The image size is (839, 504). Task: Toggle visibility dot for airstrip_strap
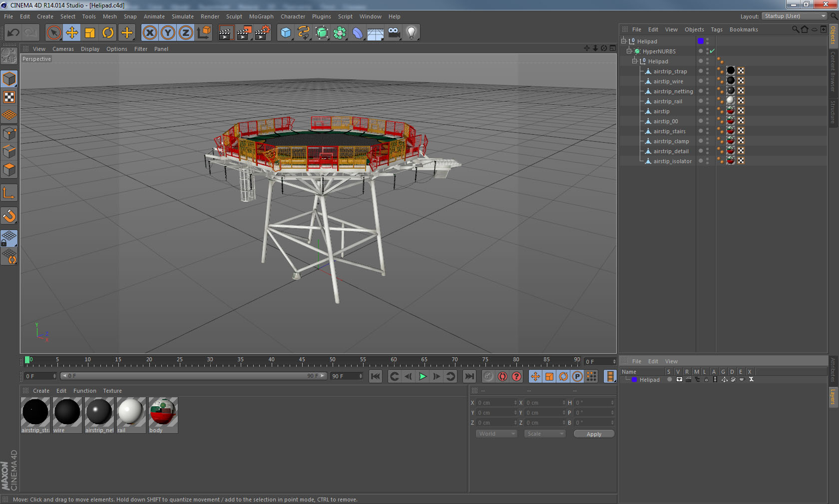point(701,71)
